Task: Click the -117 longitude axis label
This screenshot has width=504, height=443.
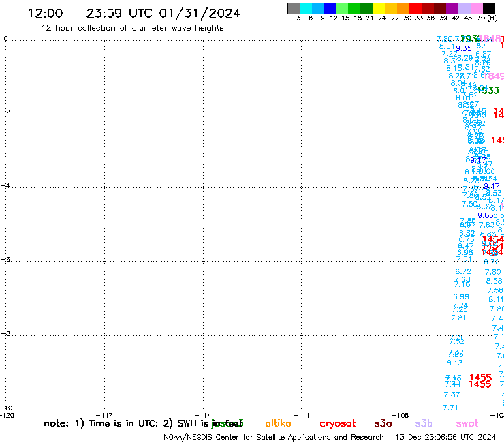Action: [x=104, y=415]
